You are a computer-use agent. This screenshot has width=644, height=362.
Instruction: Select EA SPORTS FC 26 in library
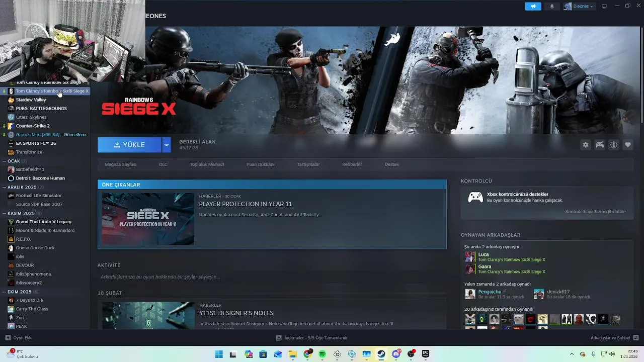point(36,143)
